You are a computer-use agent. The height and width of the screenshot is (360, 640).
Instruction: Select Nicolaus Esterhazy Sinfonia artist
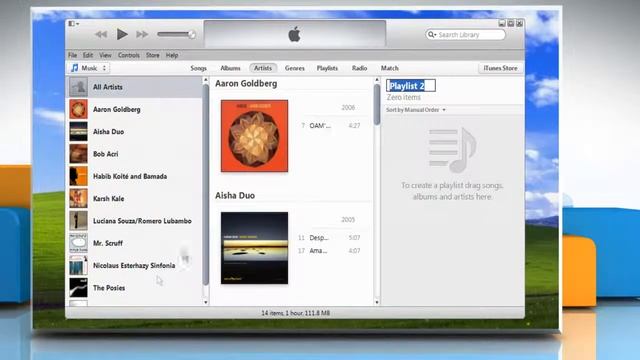[134, 265]
